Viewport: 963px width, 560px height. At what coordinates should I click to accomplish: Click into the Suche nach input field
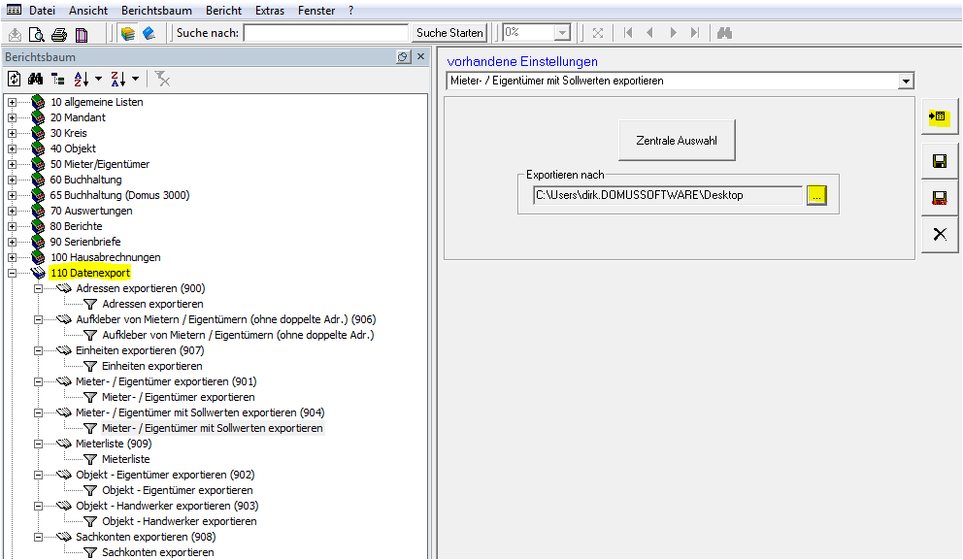pos(326,33)
